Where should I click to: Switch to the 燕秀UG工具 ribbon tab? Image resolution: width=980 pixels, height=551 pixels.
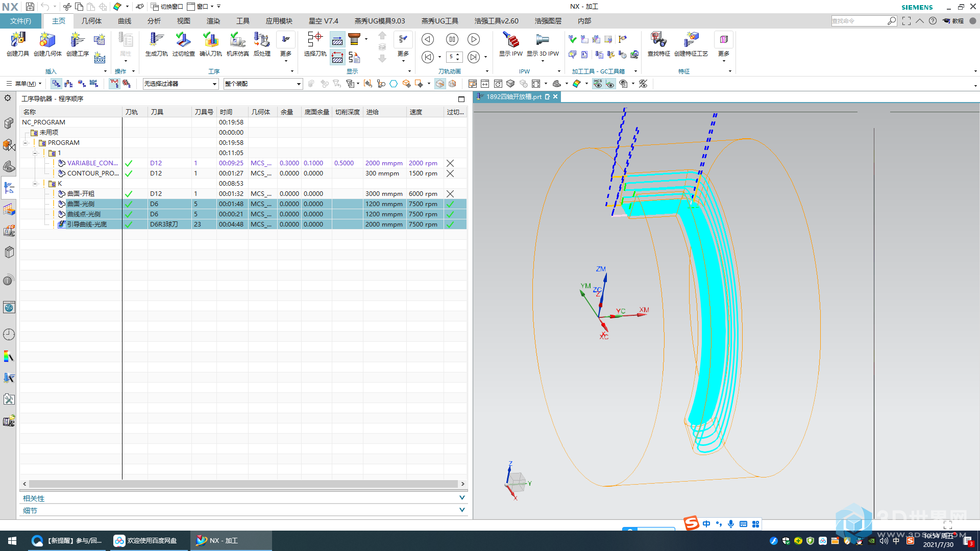[439, 21]
